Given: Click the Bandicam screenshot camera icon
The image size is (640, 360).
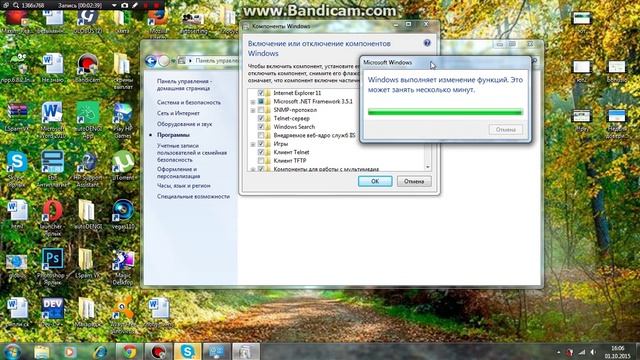Looking at the screenshot, I should click(x=125, y=5).
